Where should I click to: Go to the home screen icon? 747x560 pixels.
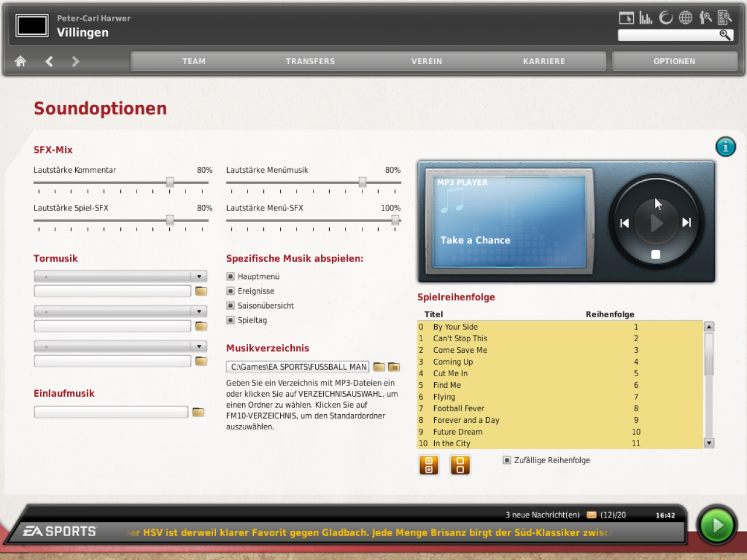pos(20,61)
